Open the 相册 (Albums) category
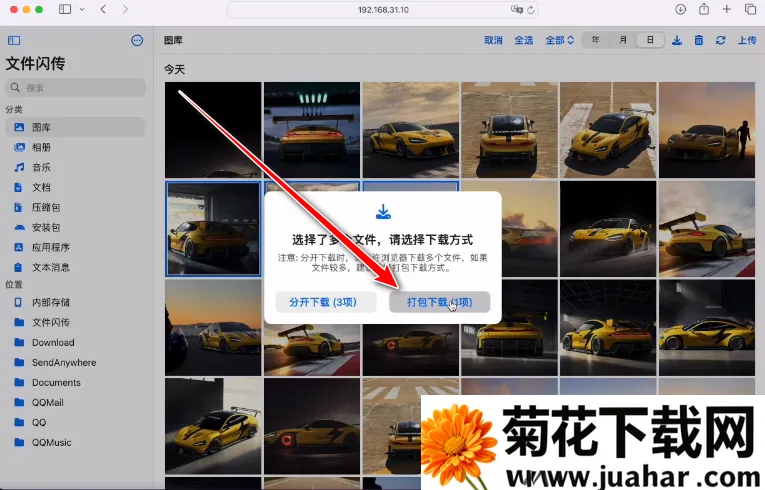Screen dimensions: 765x490 [x=41, y=147]
